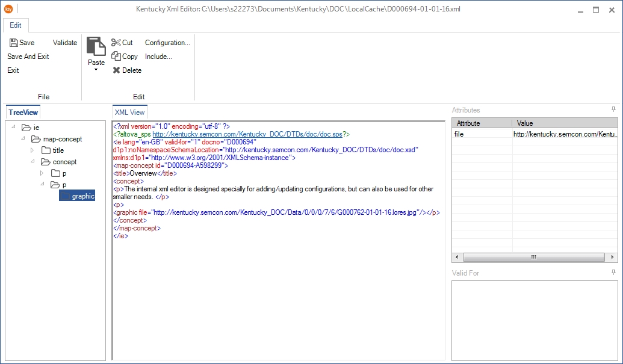Switch to the Edit ribbon tab
The width and height of the screenshot is (623, 364).
coord(15,25)
